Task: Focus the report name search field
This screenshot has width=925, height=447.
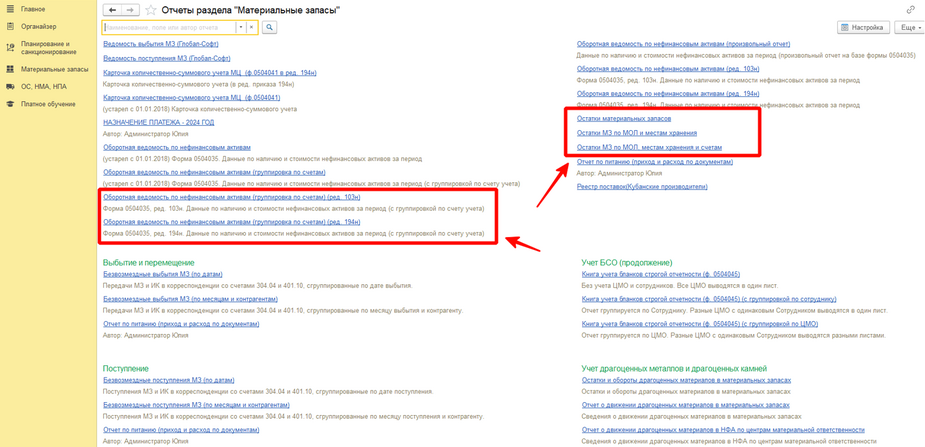Action: pyautogui.click(x=168, y=28)
